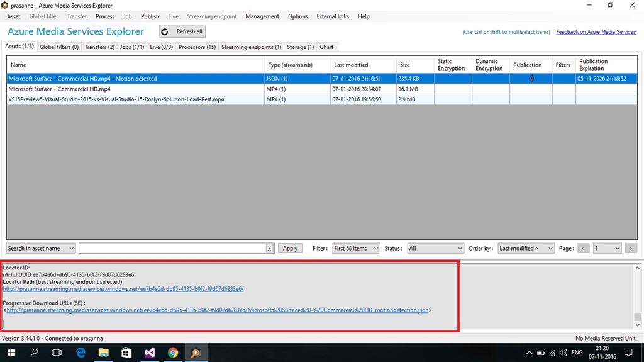Open Feedback on Azure Media Services link
The height and width of the screenshot is (362, 644).
pyautogui.click(x=596, y=32)
